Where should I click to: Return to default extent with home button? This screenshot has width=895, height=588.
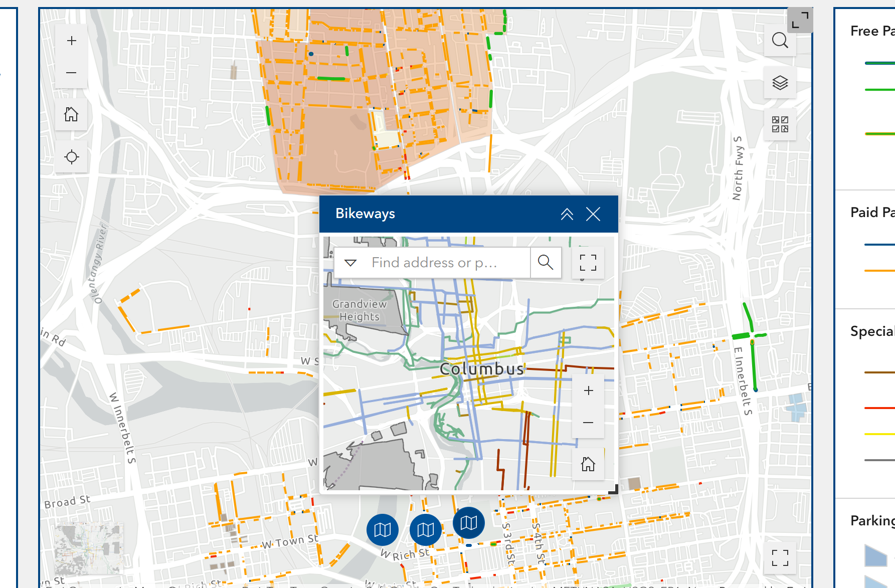point(71,114)
